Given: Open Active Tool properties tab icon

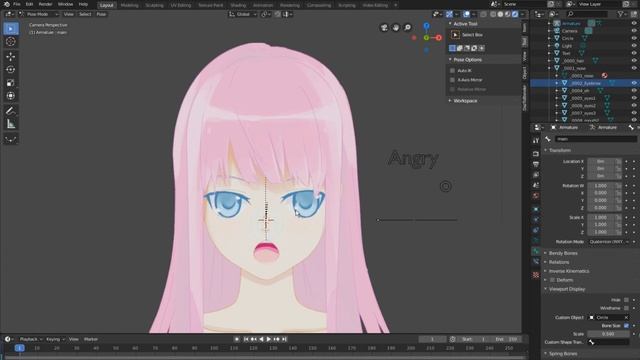Looking at the screenshot, I should [536, 140].
